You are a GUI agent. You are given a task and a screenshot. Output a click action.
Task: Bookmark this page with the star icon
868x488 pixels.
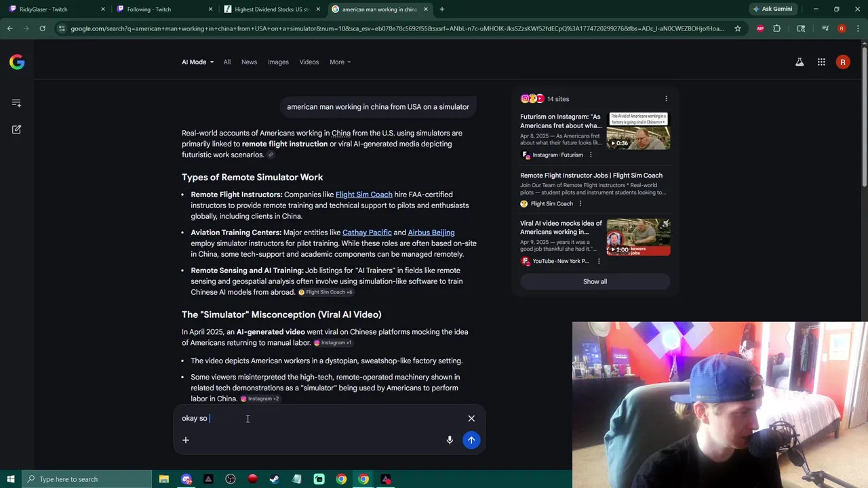click(737, 28)
